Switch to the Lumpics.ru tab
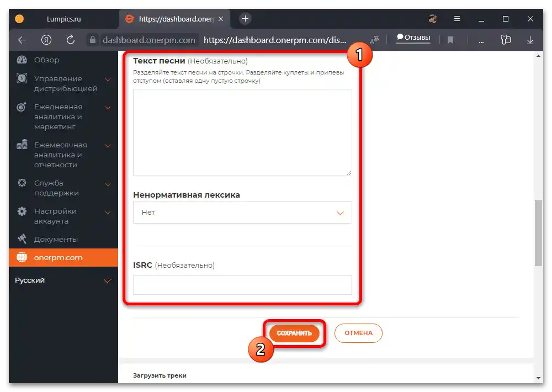The image size is (552, 392). click(x=63, y=19)
